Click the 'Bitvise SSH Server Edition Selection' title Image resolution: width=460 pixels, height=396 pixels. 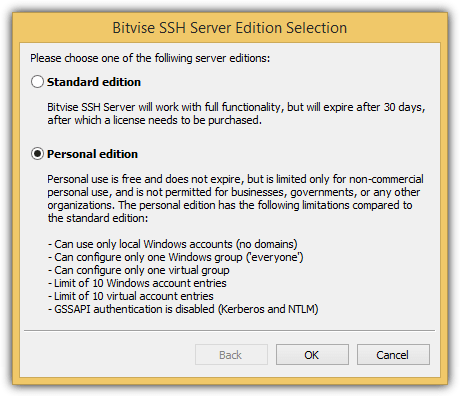click(x=230, y=28)
